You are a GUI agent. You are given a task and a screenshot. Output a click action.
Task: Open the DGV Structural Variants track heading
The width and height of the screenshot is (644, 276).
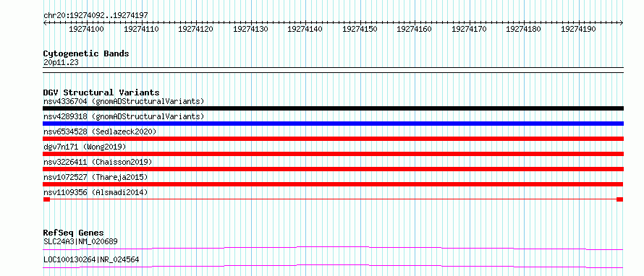click(101, 92)
